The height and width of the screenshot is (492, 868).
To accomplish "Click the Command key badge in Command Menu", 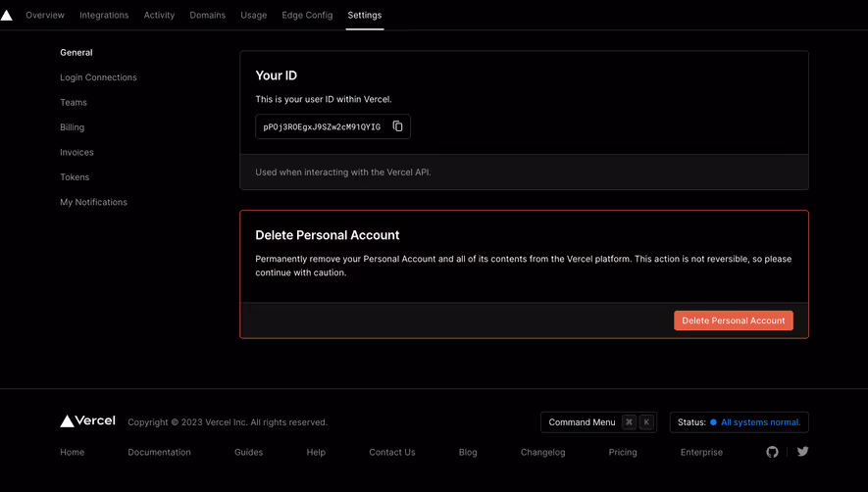I will click(629, 421).
